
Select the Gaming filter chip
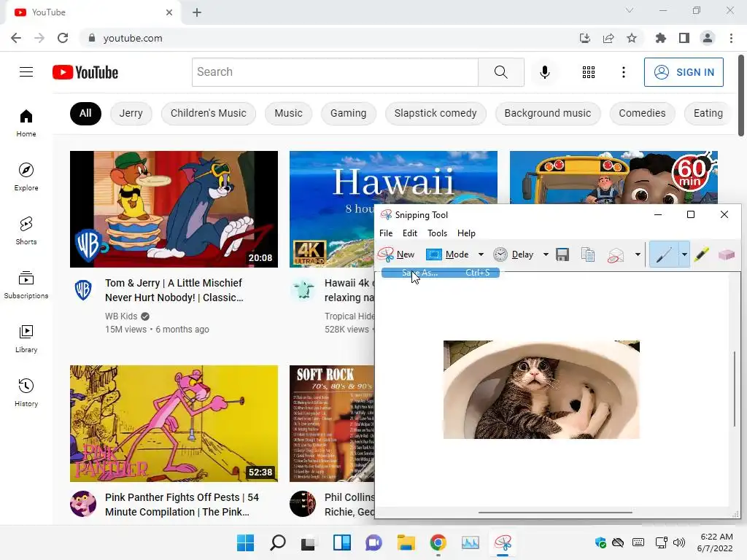[x=348, y=113]
